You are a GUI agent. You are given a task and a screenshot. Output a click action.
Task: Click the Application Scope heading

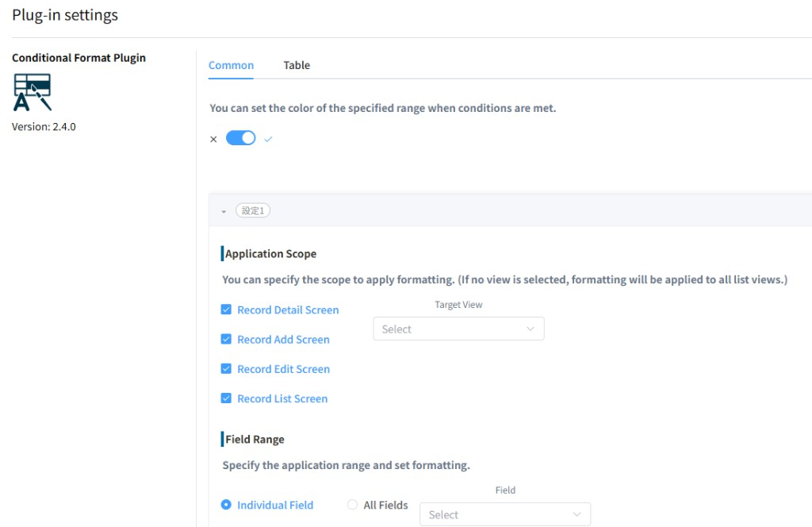(271, 254)
